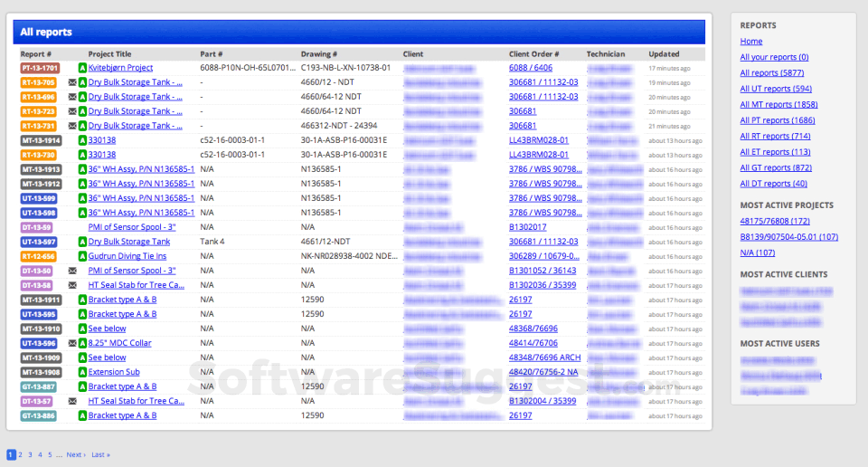868x467 pixels.
Task: Click the envelope icon in the UT-13-596 row
Action: pyautogui.click(x=72, y=343)
